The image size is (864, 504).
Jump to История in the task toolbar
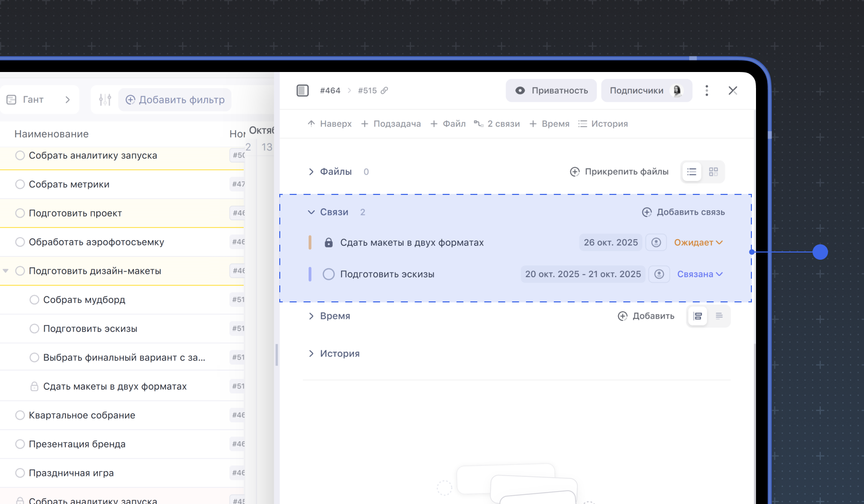[603, 124]
